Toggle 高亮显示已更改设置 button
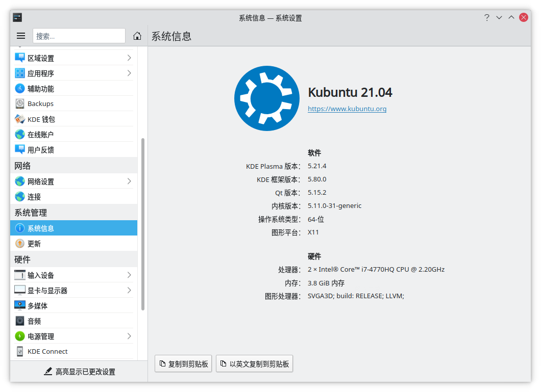The image size is (541, 392). click(x=79, y=372)
